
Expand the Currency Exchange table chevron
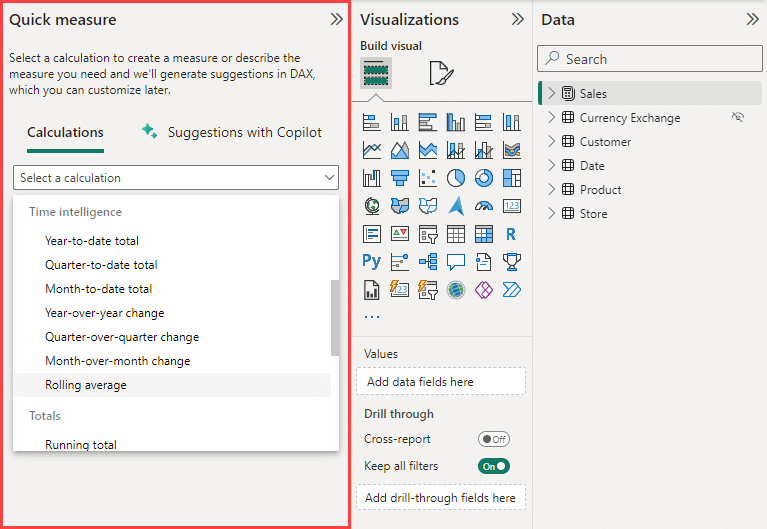pos(552,117)
